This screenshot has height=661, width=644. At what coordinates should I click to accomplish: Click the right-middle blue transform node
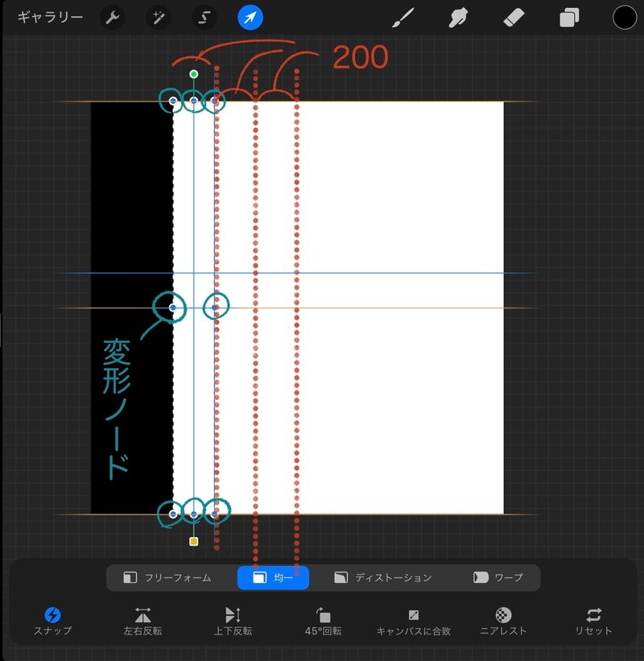pyautogui.click(x=214, y=308)
